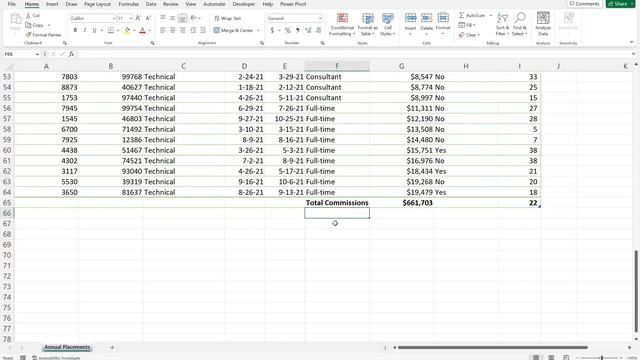Toggle Align Left
The image size is (640, 360).
163,31
